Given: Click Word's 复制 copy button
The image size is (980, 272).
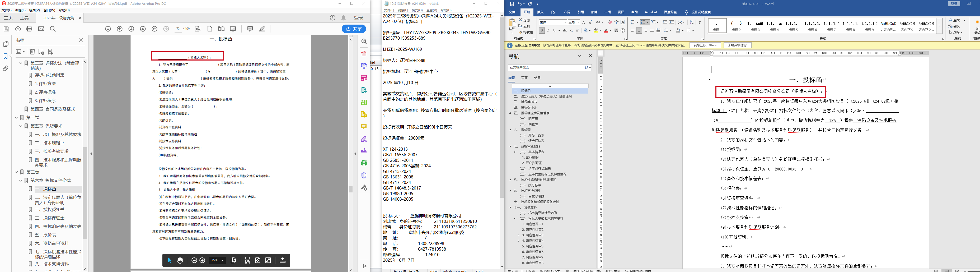Looking at the screenshot, I should 525,26.
